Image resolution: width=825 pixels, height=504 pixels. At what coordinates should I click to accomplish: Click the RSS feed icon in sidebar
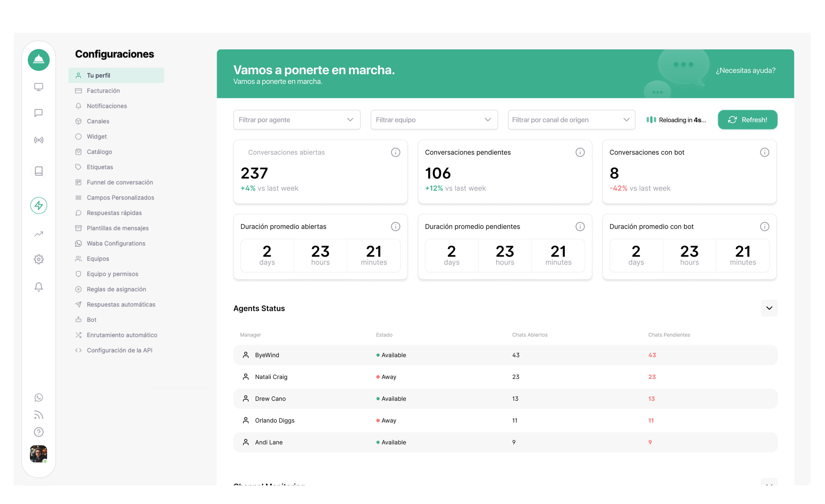(39, 415)
